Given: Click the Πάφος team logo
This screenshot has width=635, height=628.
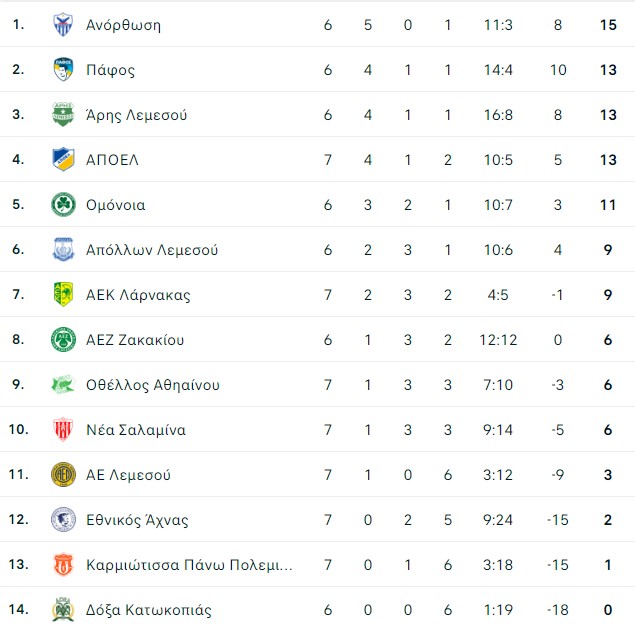Looking at the screenshot, I should [63, 70].
